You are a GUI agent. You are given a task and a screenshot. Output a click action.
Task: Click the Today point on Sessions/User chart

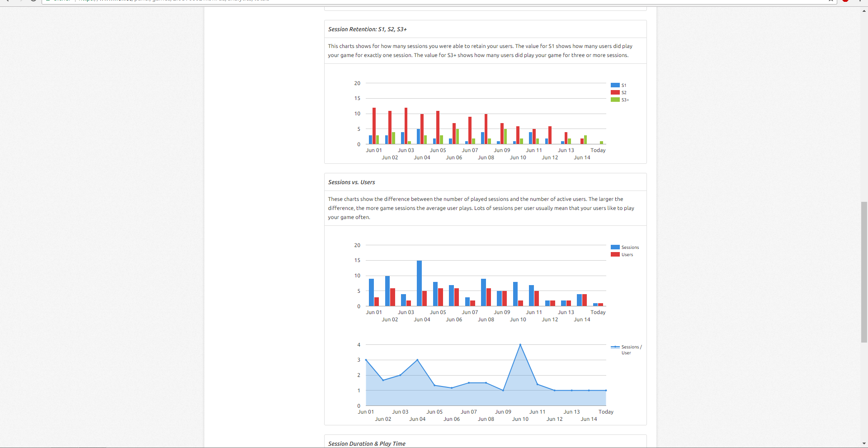pos(605,391)
